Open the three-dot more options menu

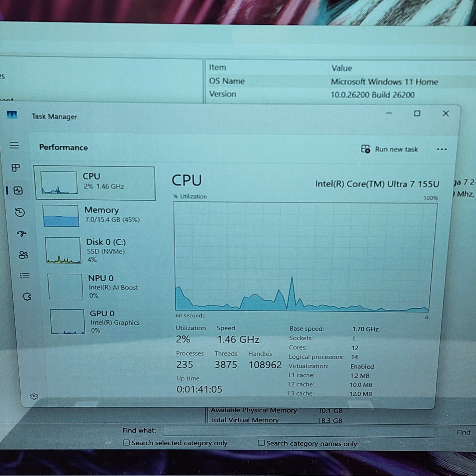(441, 149)
